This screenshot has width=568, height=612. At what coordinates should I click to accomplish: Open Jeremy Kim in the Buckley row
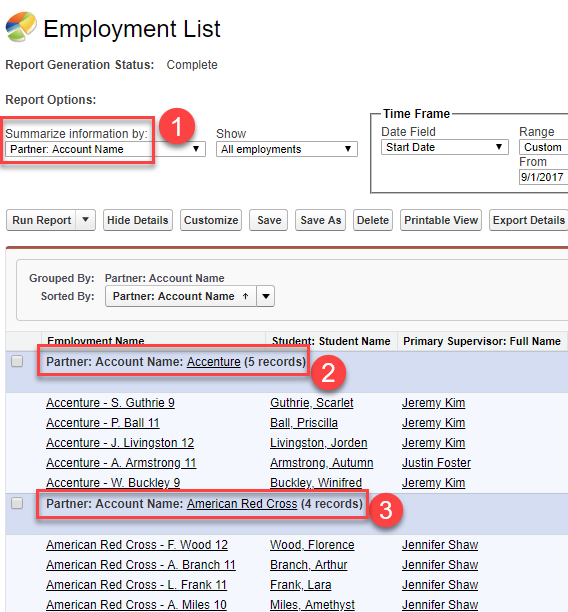click(433, 483)
